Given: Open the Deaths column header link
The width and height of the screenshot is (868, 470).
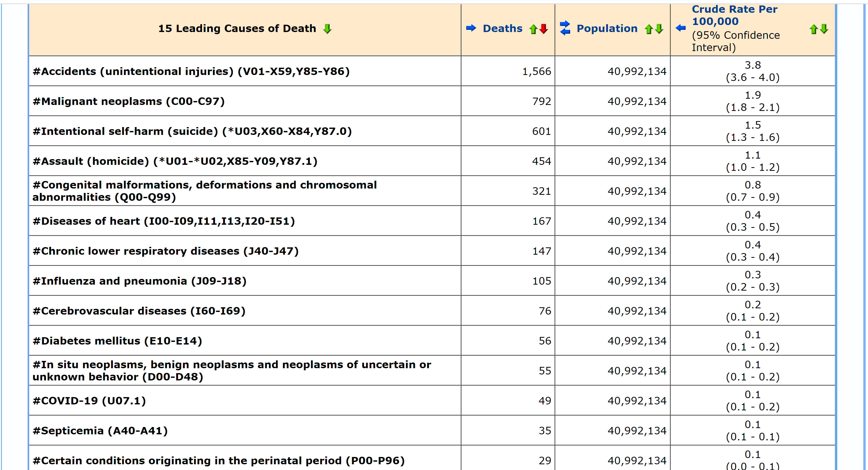Looking at the screenshot, I should (x=502, y=29).
